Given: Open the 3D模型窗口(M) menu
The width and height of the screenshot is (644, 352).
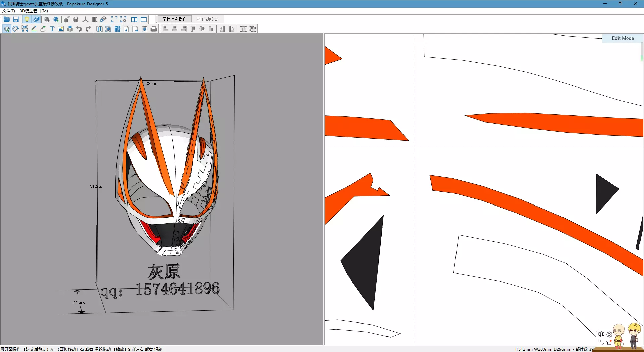Looking at the screenshot, I should pyautogui.click(x=34, y=11).
